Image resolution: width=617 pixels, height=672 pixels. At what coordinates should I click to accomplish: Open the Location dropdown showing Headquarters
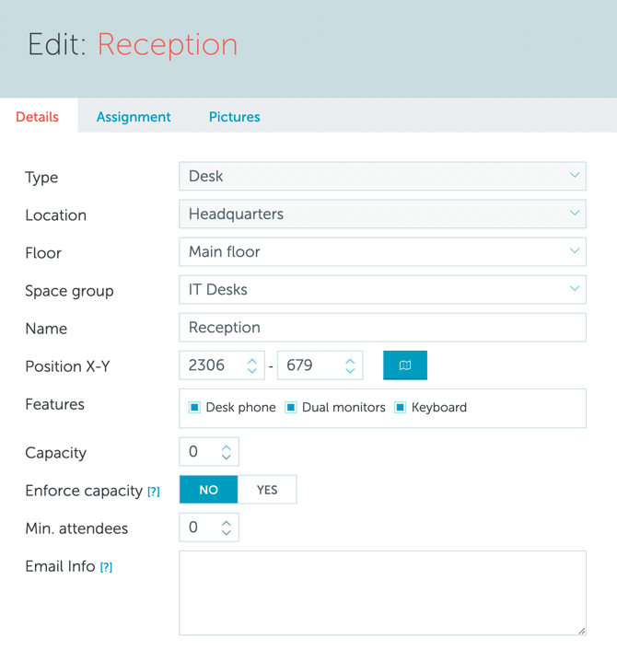click(382, 214)
